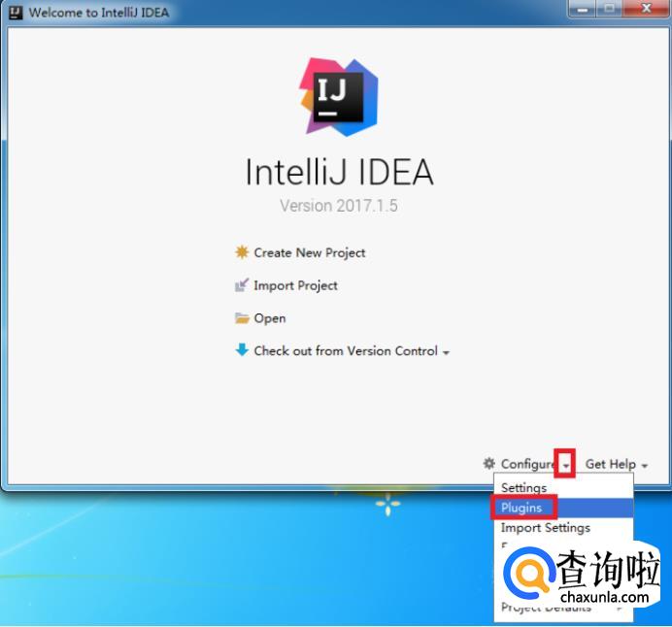Click the Create New Project starburst icon
The width and height of the screenshot is (672, 627).
point(242,252)
